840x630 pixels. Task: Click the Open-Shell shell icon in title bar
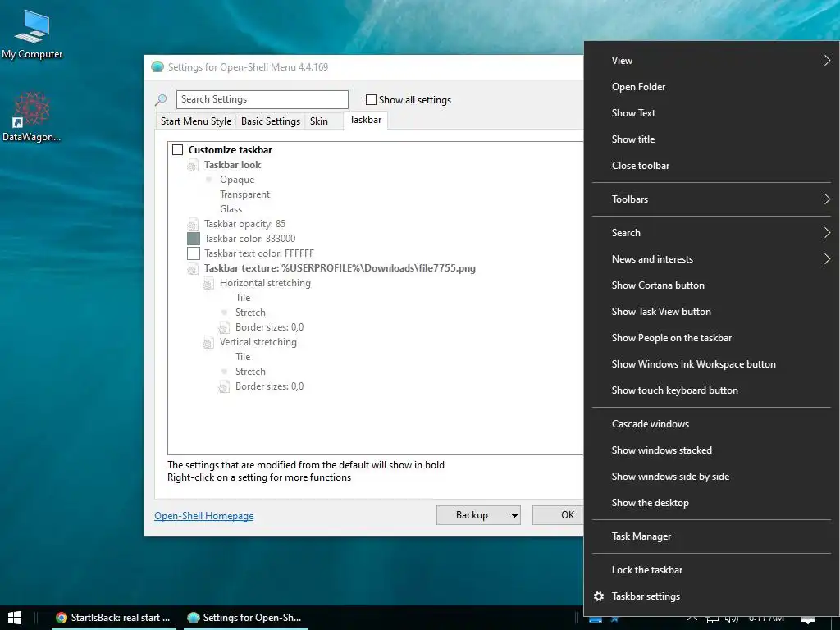point(157,67)
